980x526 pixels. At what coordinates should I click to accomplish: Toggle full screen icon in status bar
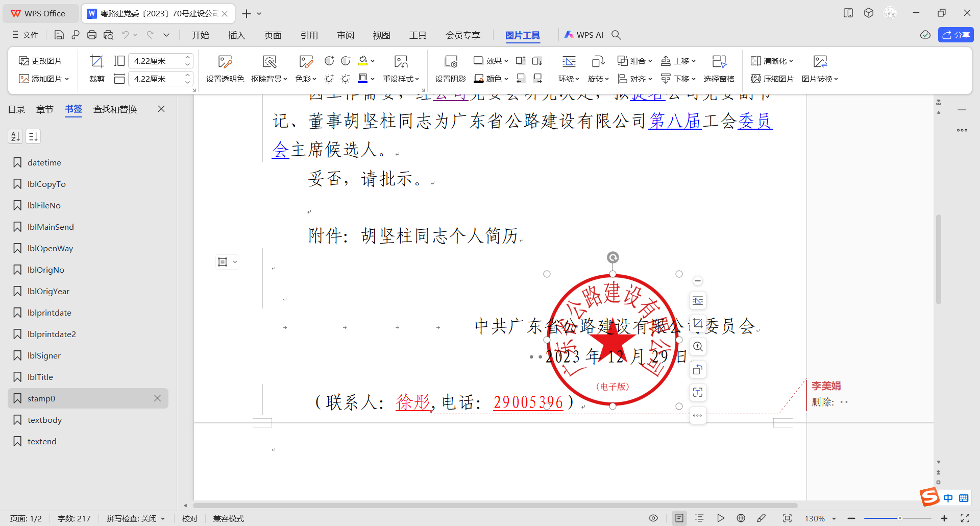tap(965, 518)
